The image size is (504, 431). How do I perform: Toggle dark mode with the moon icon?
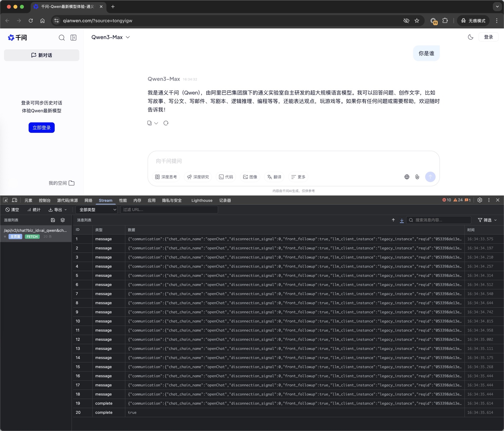click(x=471, y=37)
